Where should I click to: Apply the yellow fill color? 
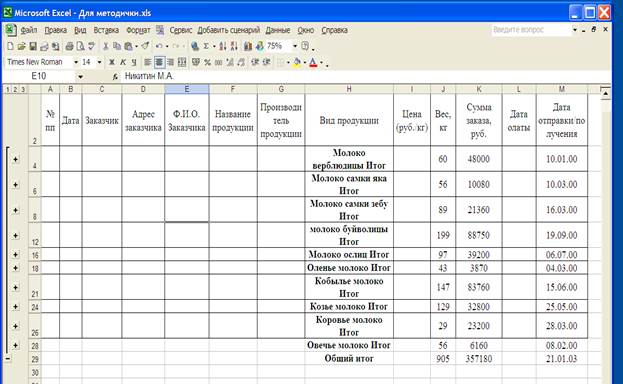[x=296, y=62]
